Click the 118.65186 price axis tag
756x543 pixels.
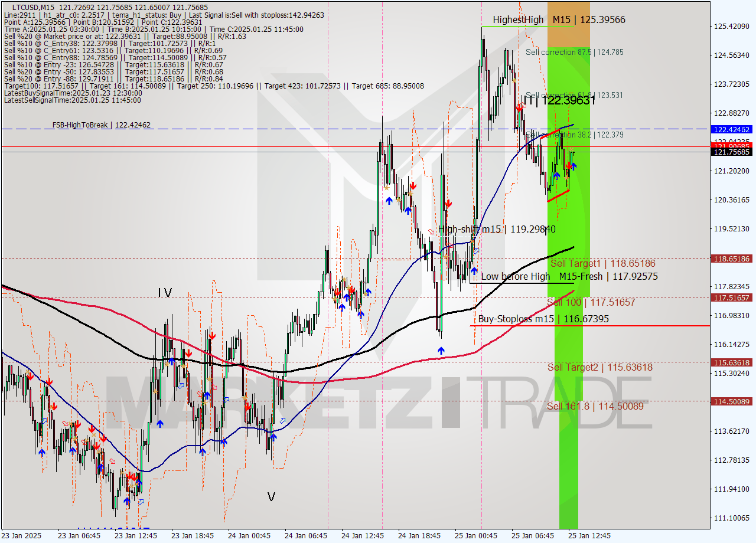tap(732, 259)
